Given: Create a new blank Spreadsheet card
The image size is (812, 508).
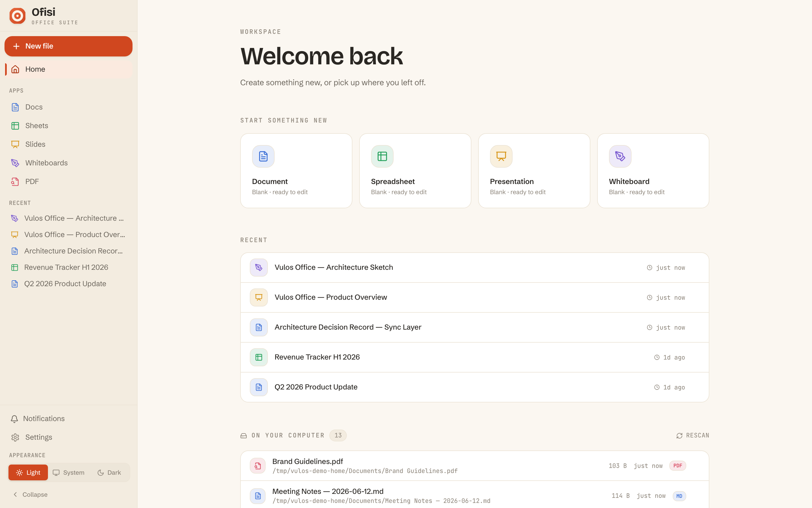Looking at the screenshot, I should click(x=415, y=171).
